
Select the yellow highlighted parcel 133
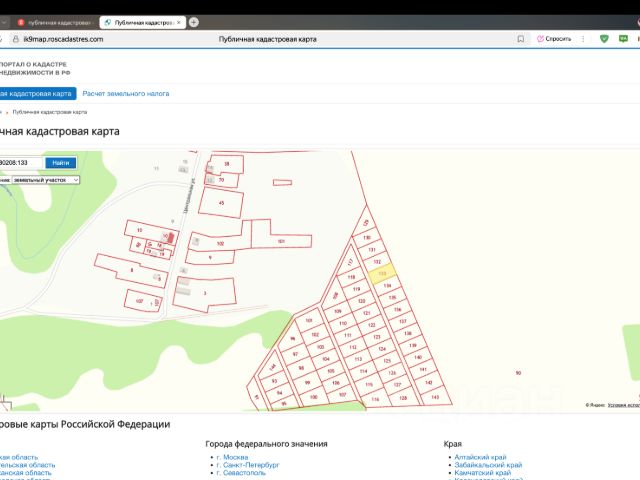pos(382,273)
